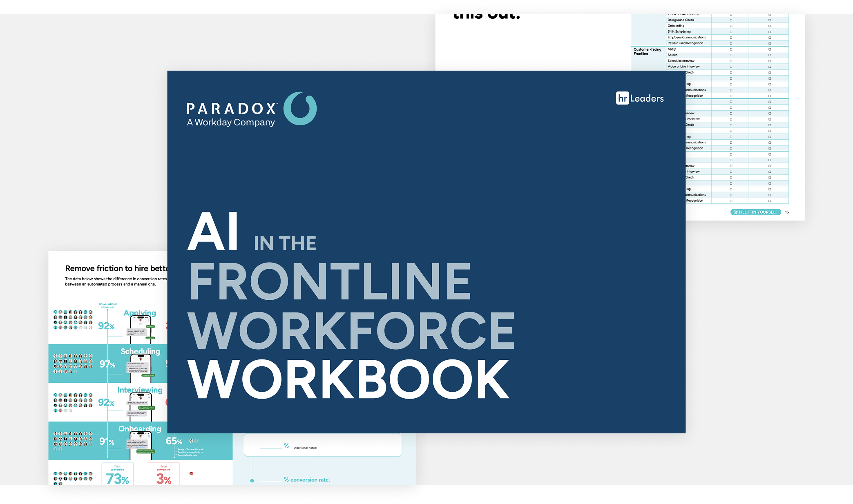This screenshot has width=853, height=504.
Task: Click the avatar grid beside 97%
Action: [x=73, y=364]
